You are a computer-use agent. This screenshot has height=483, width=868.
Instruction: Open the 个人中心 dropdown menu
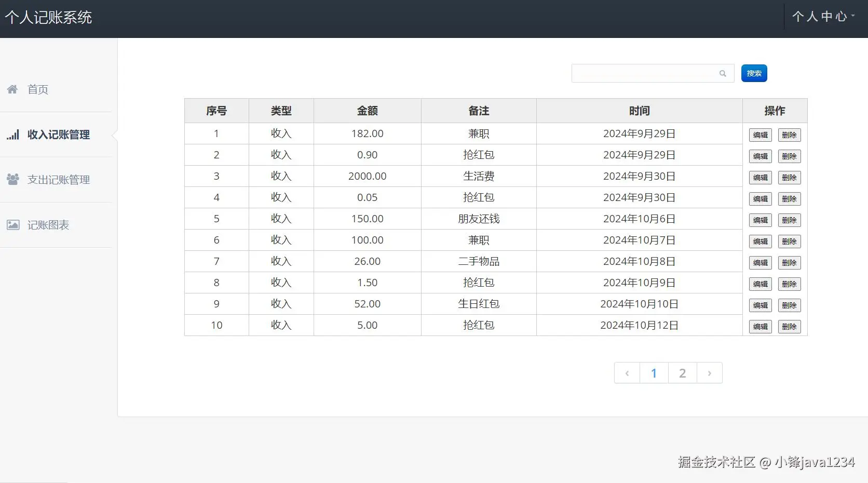[x=823, y=17]
